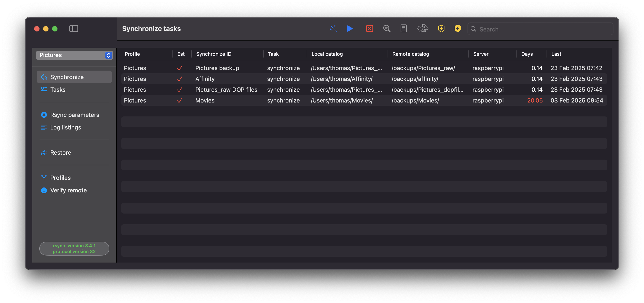Click the Synchronize tasks window title

coord(151,29)
